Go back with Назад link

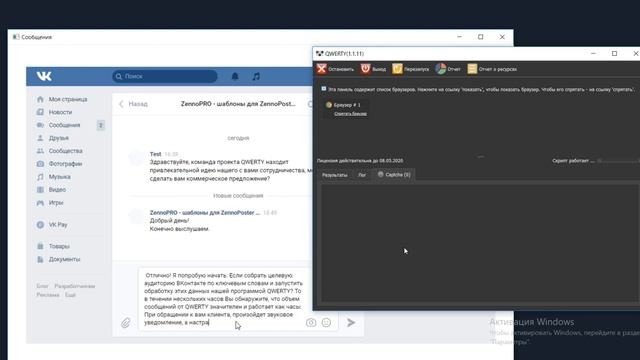coord(133,104)
